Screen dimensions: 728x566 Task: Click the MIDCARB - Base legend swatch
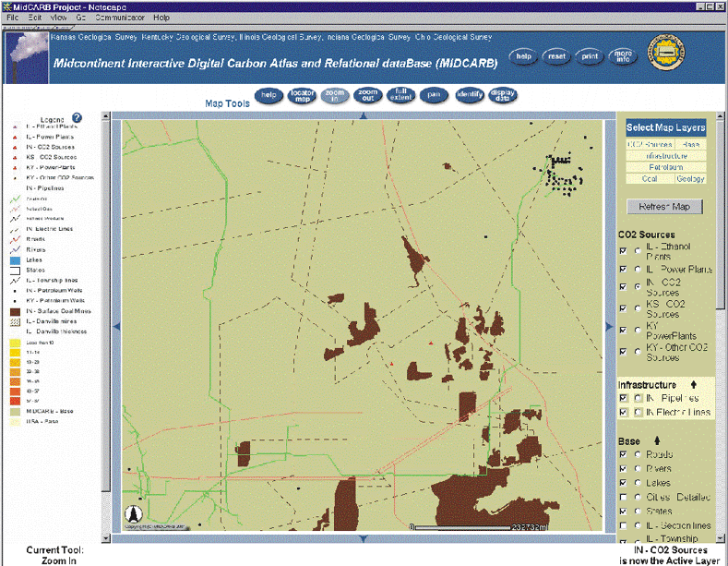(16, 412)
